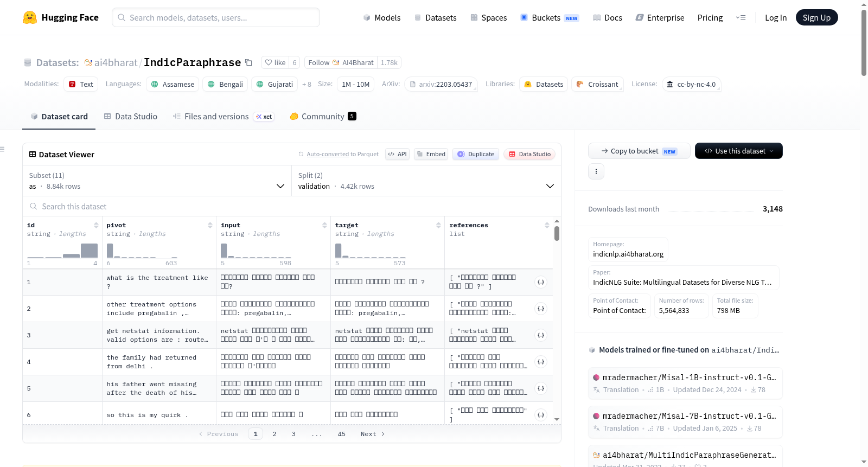Open the cc-by-nc-4.0 license tag

tap(691, 84)
